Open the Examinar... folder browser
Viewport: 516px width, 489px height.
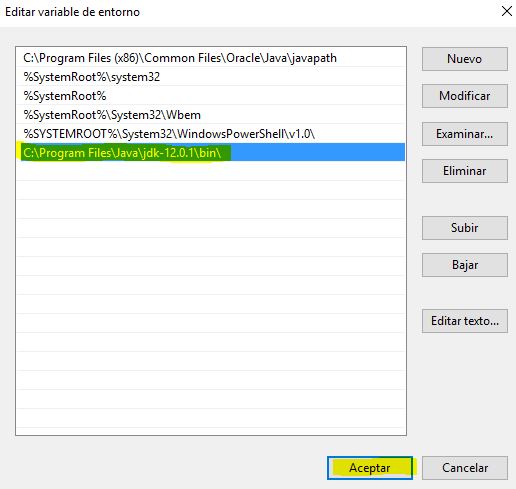coord(465,134)
